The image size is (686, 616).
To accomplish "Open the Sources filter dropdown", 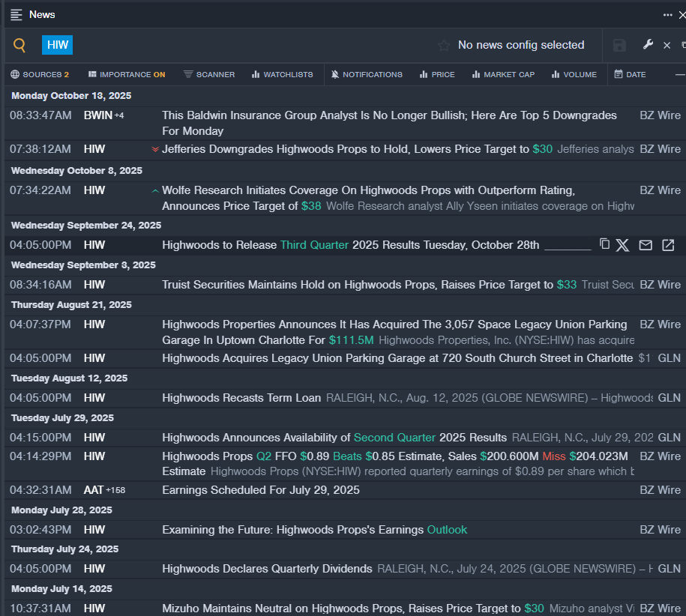I will (x=40, y=74).
